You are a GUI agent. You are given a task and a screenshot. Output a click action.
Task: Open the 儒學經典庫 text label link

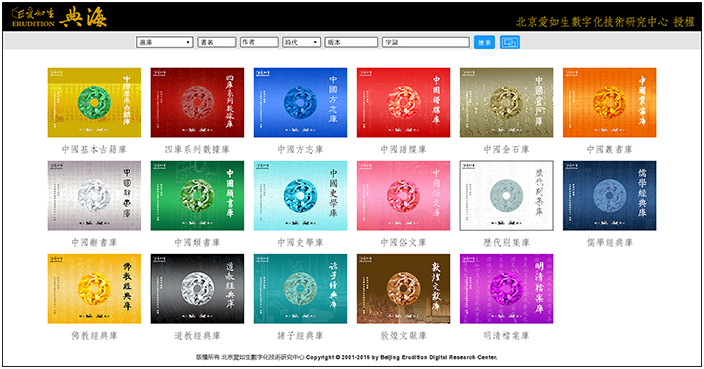[x=610, y=242]
